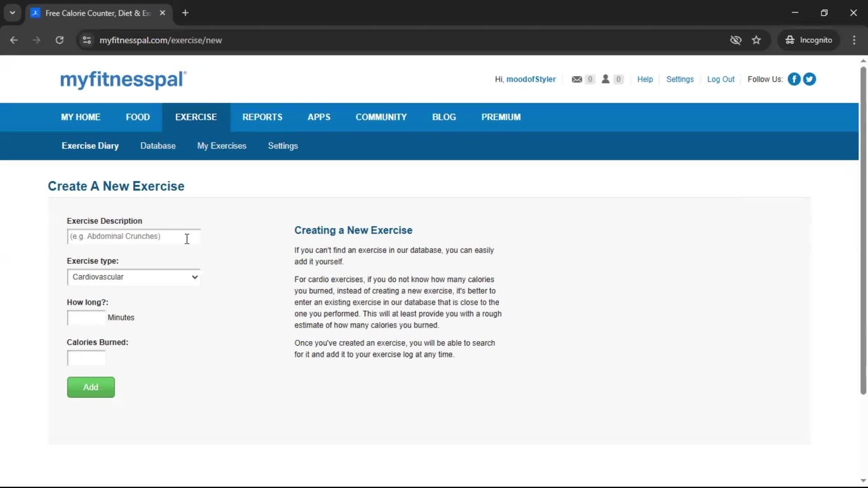This screenshot has width=868, height=488.
Task: Open the REPORTS menu
Action: point(262,117)
